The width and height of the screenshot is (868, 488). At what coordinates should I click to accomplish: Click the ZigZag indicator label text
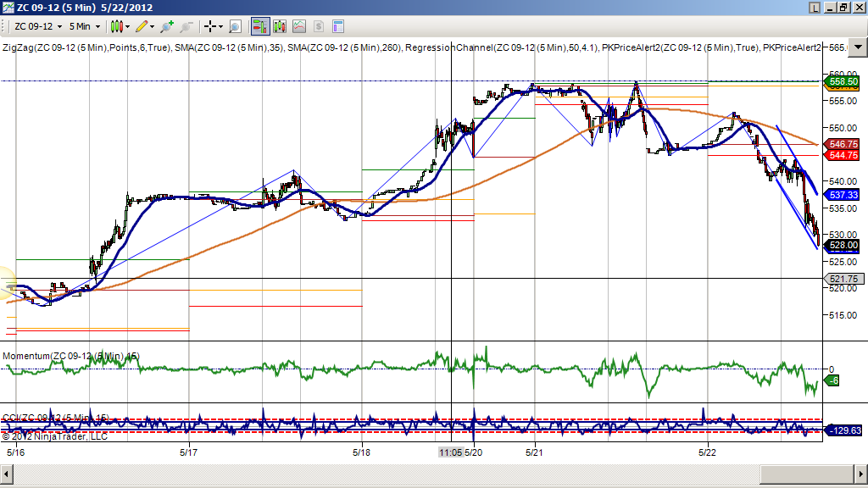tap(86, 47)
